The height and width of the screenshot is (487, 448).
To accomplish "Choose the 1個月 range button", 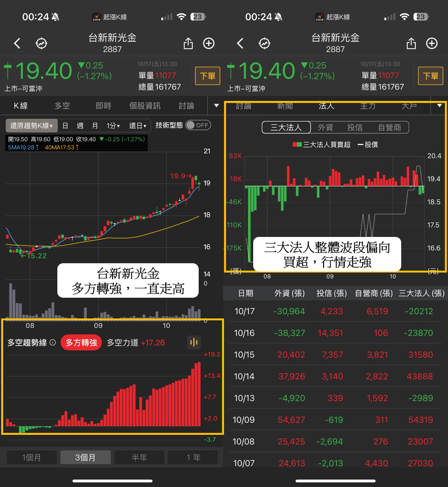I will pos(32,457).
